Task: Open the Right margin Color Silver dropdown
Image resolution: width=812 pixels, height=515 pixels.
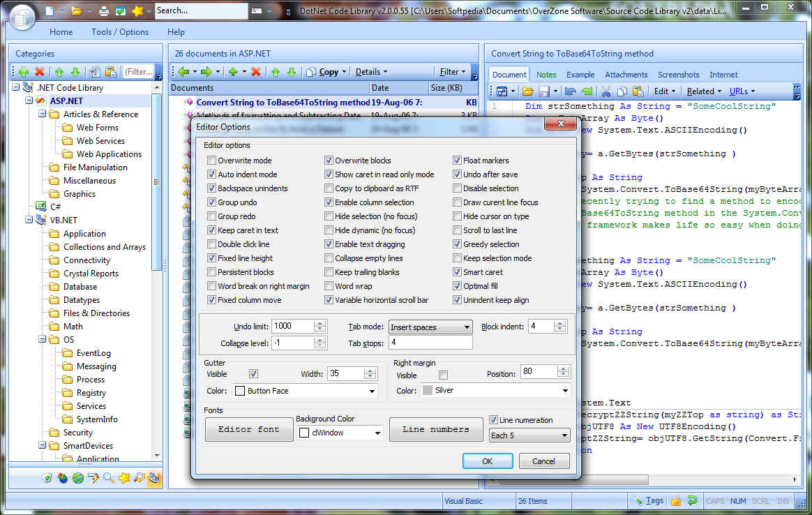Action: tap(496, 391)
